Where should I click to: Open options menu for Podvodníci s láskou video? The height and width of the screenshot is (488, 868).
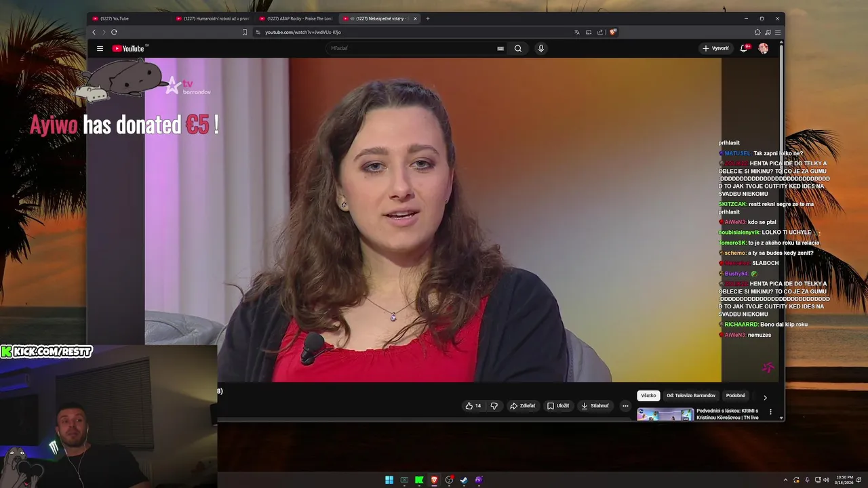(x=770, y=411)
